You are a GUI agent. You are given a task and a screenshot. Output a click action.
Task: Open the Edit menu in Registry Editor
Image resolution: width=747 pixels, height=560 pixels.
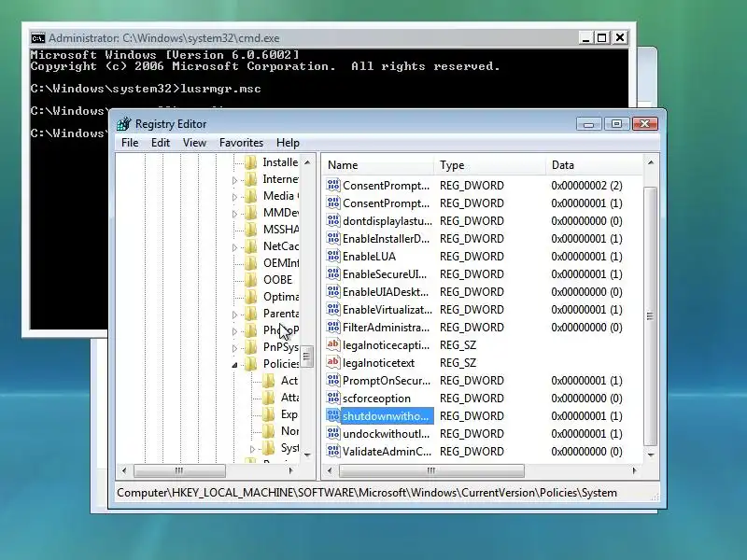point(161,143)
